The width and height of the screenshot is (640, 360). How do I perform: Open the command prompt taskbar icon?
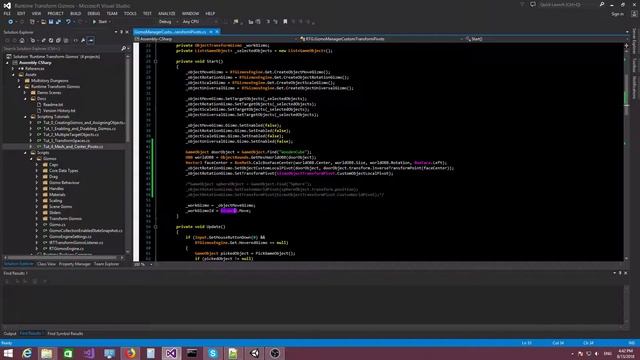192,353
